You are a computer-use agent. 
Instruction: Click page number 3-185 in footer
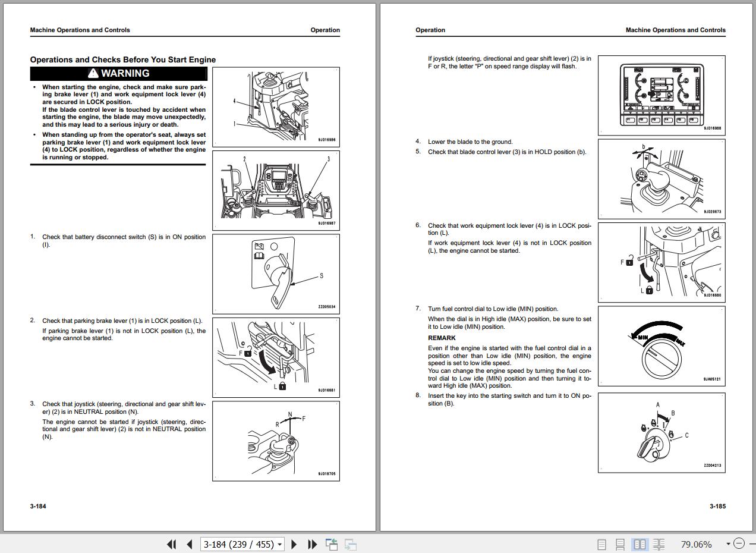coord(717,506)
